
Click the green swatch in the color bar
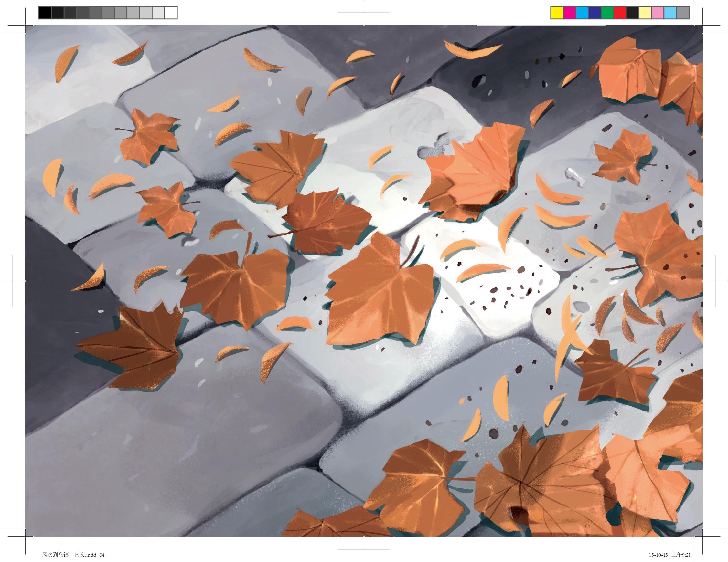[x=608, y=13]
